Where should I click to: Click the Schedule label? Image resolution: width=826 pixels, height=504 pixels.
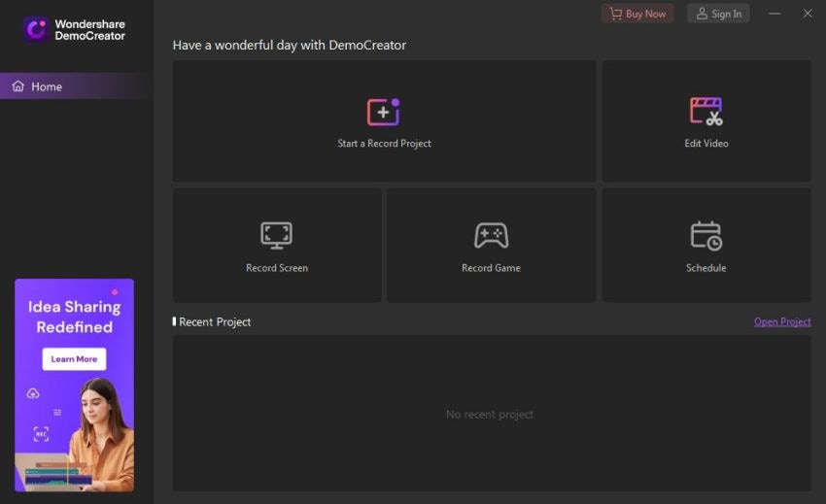(706, 268)
